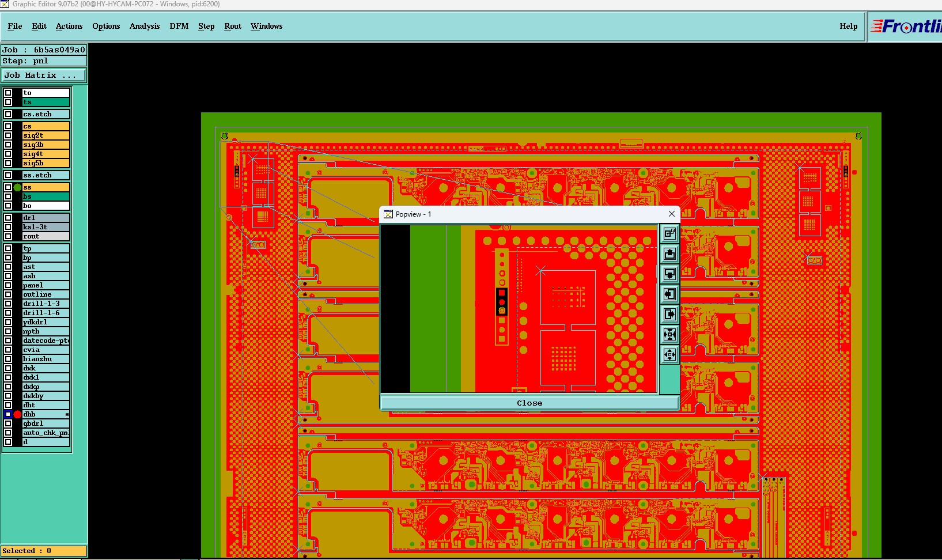Image resolution: width=942 pixels, height=560 pixels.
Task: Toggle the drl layer checkbox
Action: pos(8,218)
